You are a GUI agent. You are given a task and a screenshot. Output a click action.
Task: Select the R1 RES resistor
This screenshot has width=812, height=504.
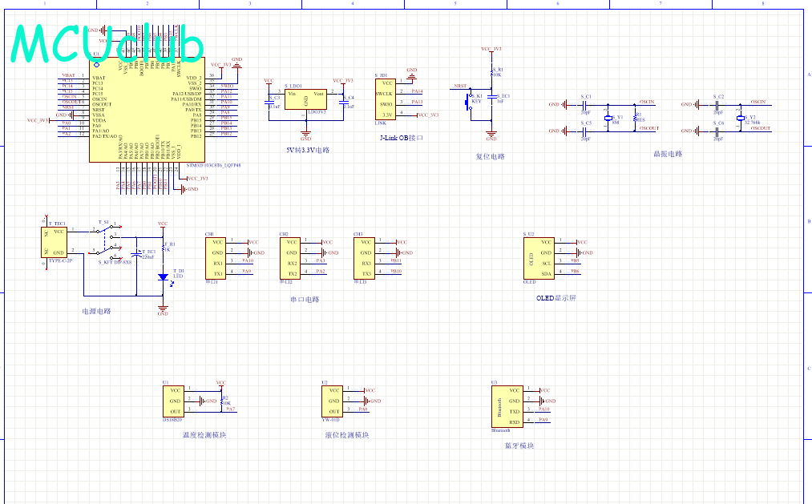(x=636, y=119)
